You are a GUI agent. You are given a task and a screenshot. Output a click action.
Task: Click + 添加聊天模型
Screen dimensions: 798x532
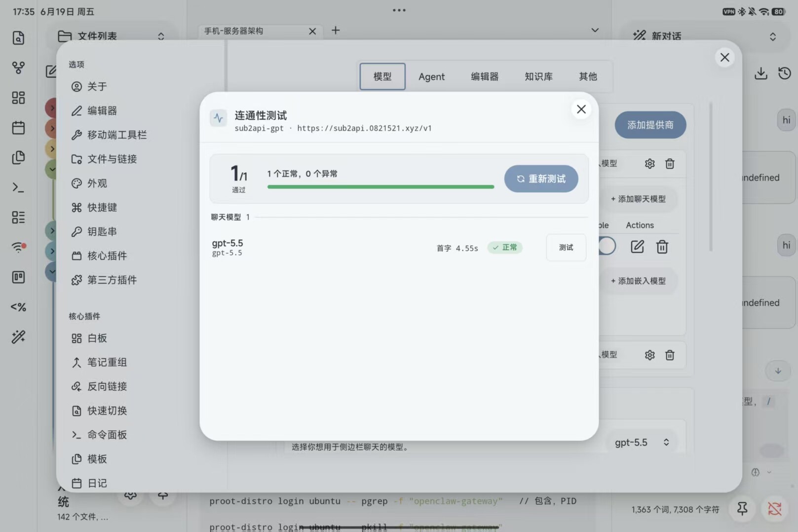pyautogui.click(x=639, y=199)
